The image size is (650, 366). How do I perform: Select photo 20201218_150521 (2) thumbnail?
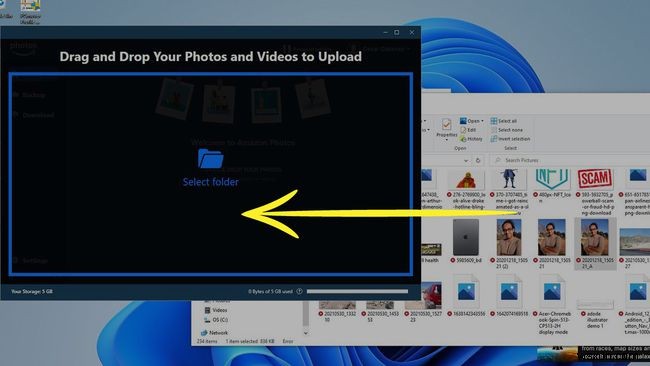click(509, 237)
